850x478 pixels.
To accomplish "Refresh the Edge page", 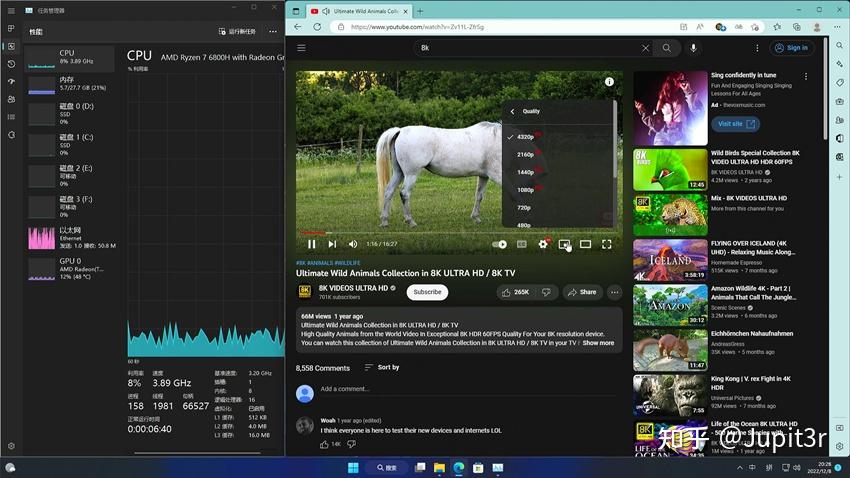I will [x=317, y=27].
